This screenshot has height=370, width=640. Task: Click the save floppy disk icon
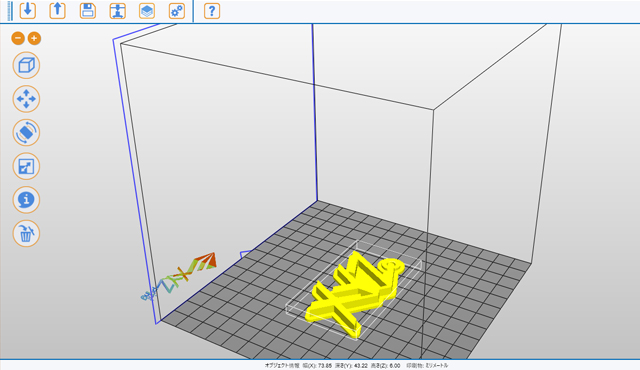tap(88, 11)
